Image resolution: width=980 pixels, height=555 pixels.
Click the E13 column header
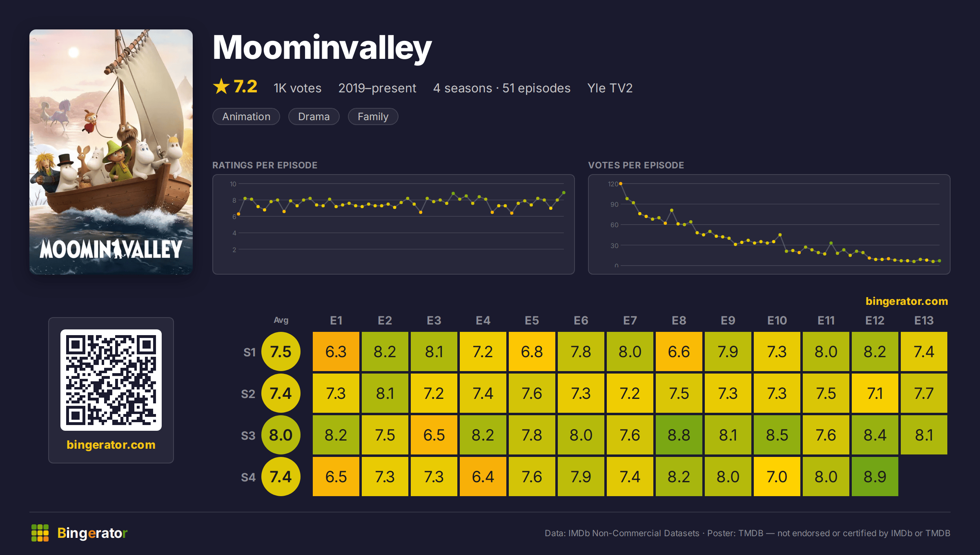(x=924, y=321)
